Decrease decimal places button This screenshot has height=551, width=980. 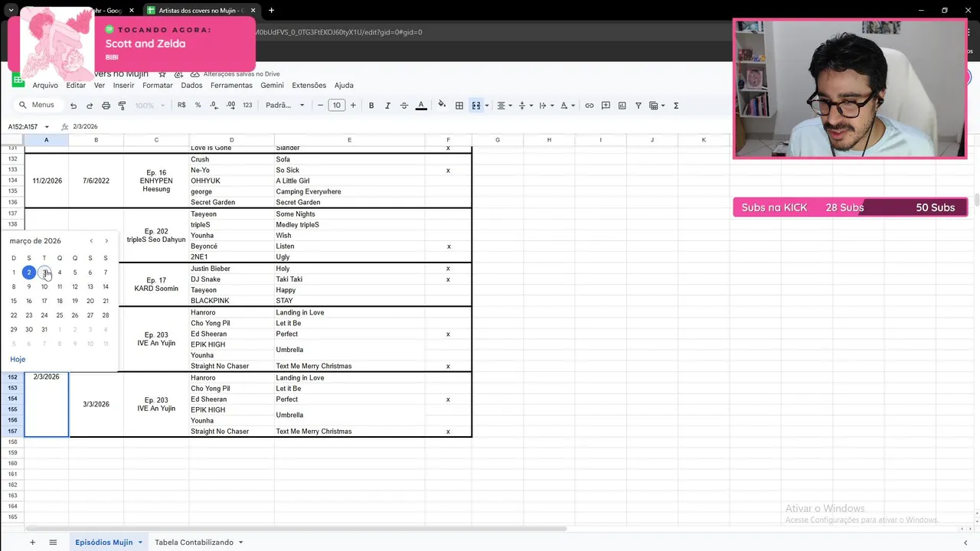click(x=214, y=106)
